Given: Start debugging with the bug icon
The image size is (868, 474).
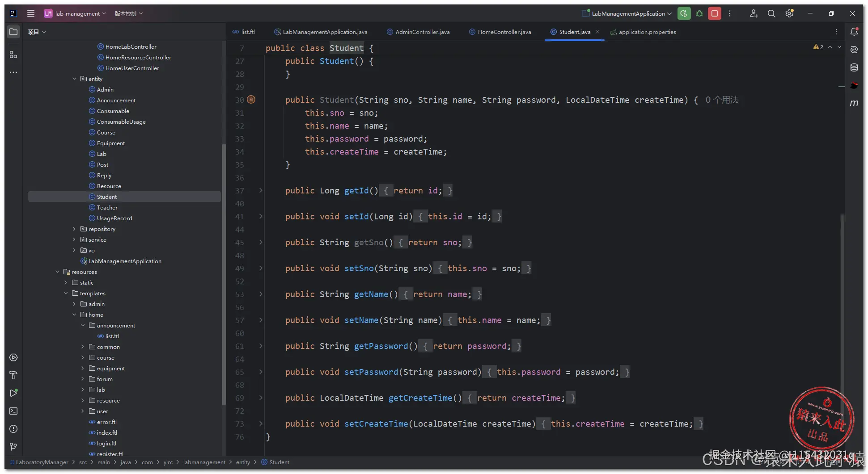Looking at the screenshot, I should (699, 13).
